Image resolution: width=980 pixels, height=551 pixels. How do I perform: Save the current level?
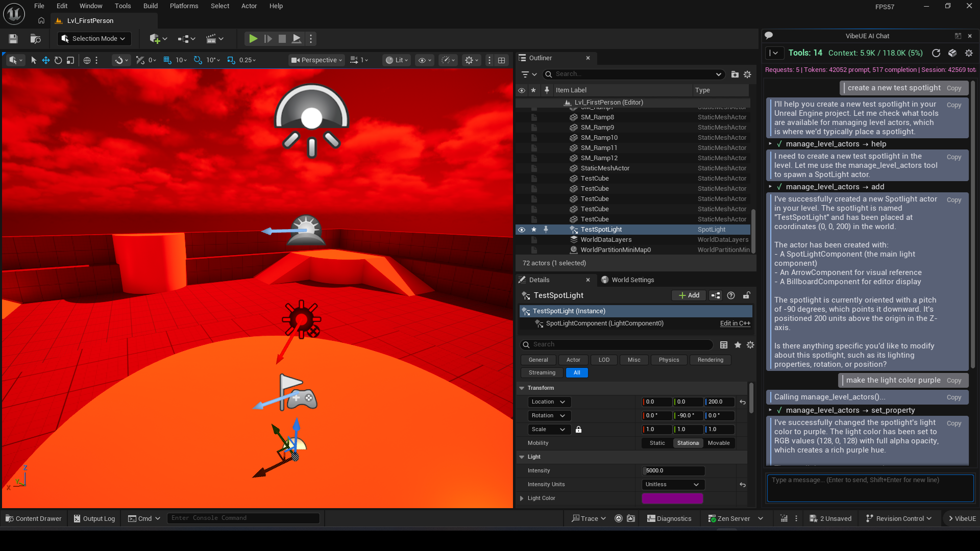pos(13,39)
